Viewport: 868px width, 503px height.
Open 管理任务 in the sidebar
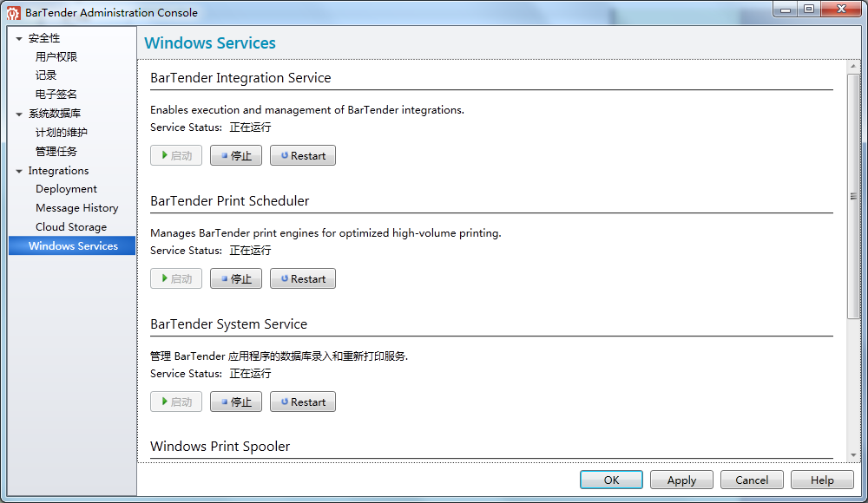[x=56, y=152]
